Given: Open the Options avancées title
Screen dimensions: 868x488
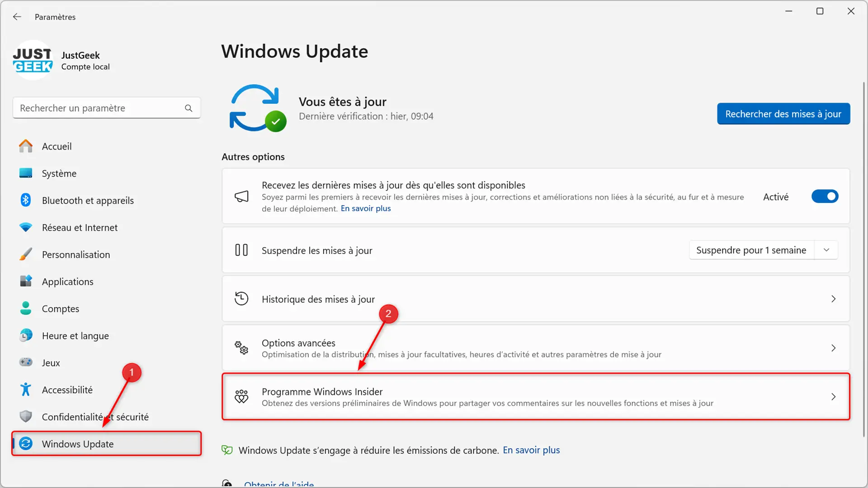Looking at the screenshot, I should point(298,343).
